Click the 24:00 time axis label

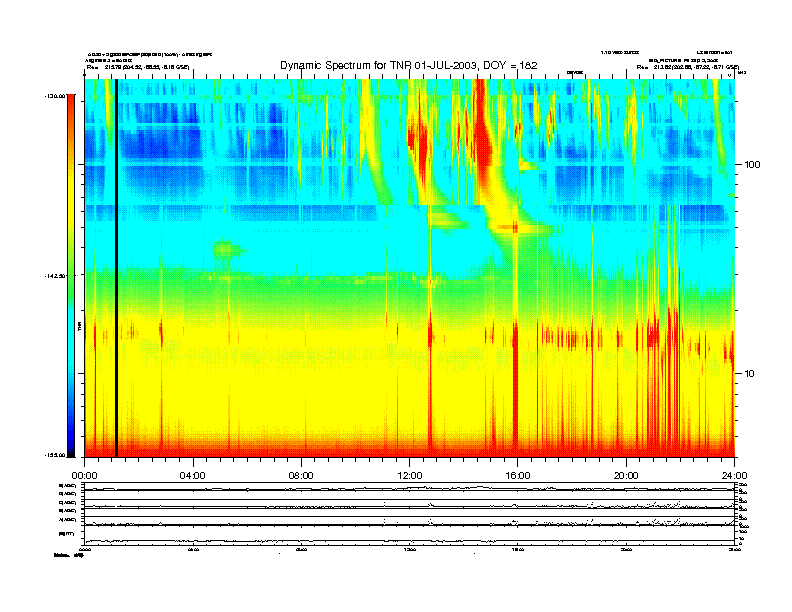735,475
